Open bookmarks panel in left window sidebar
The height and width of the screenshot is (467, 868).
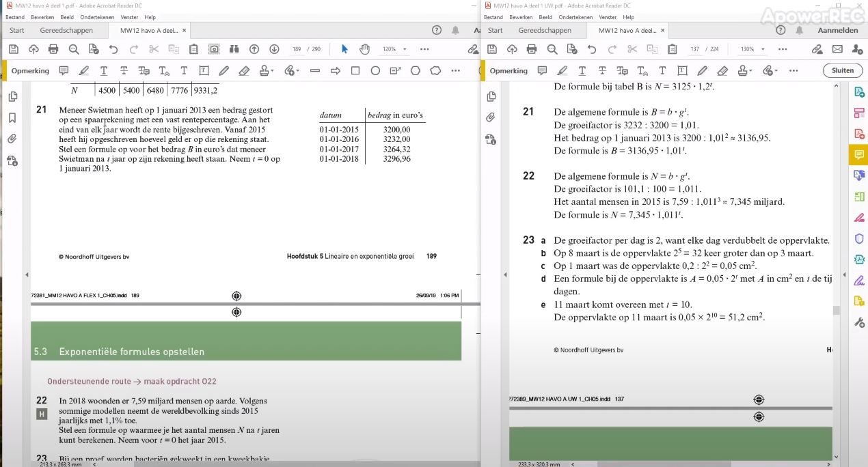12,117
